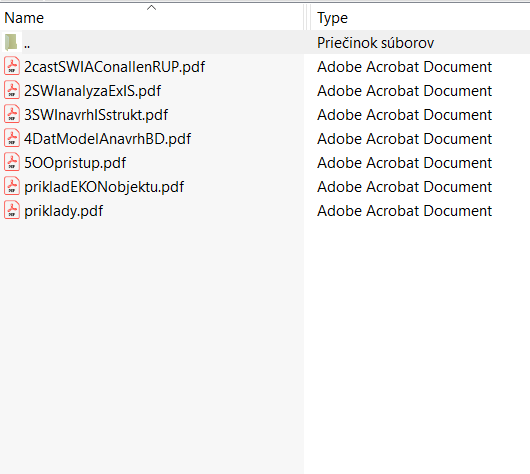Image resolution: width=530 pixels, height=474 pixels.
Task: Select the 5OOpristup.pdf file name
Action: coord(75,163)
